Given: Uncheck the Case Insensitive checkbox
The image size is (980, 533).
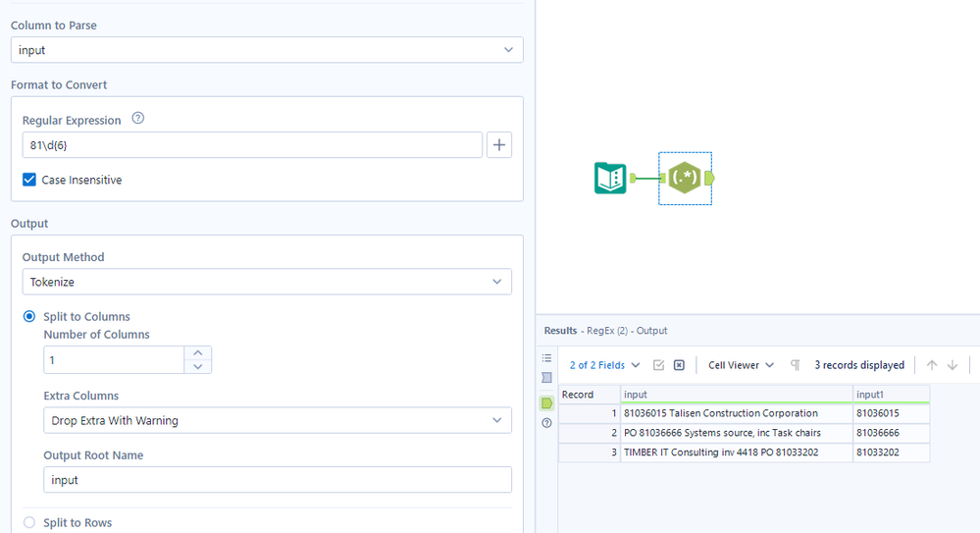Looking at the screenshot, I should tap(29, 180).
